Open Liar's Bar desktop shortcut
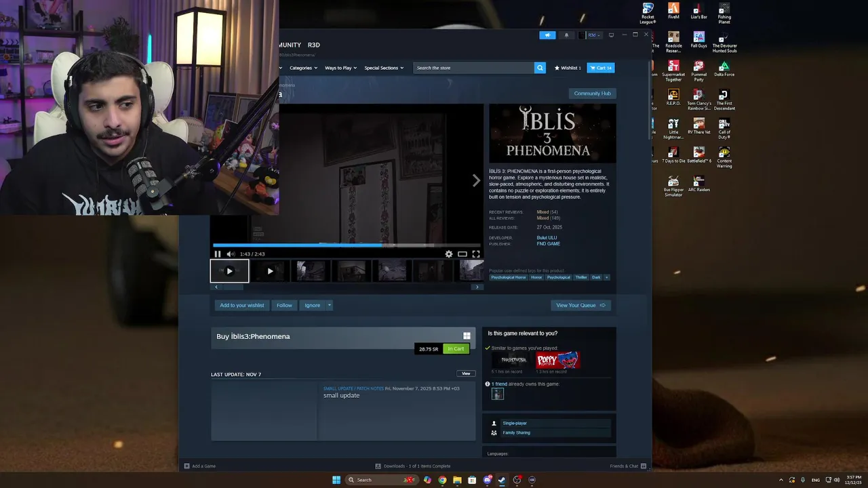The width and height of the screenshot is (868, 488). coord(698,11)
